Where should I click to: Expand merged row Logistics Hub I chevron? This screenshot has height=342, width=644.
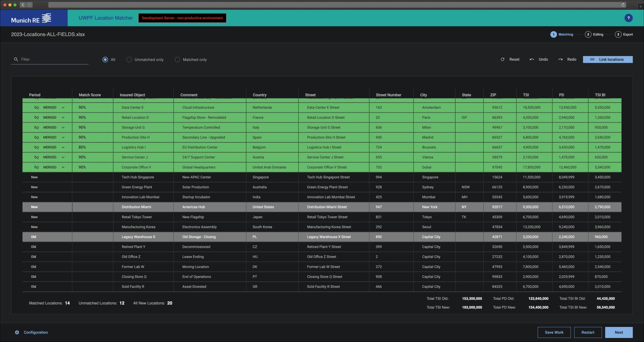pos(63,147)
